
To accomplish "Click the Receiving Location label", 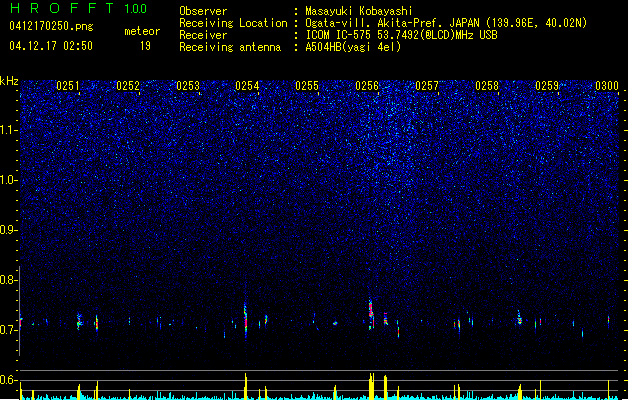I will (x=233, y=23).
